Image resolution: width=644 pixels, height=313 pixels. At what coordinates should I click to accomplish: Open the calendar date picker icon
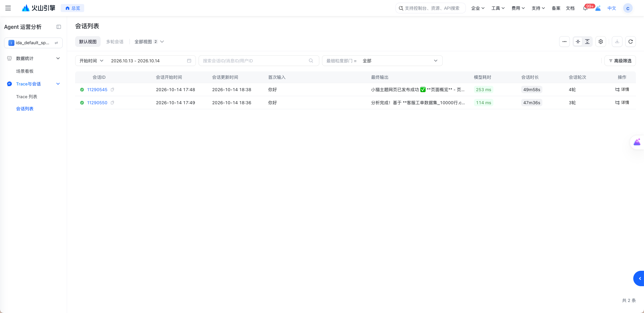coord(189,61)
